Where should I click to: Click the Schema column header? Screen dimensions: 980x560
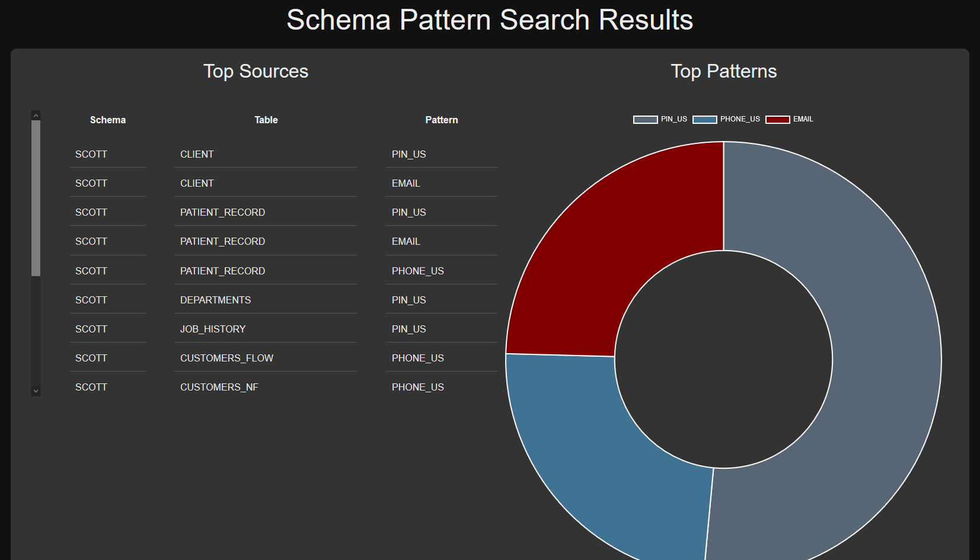point(107,119)
